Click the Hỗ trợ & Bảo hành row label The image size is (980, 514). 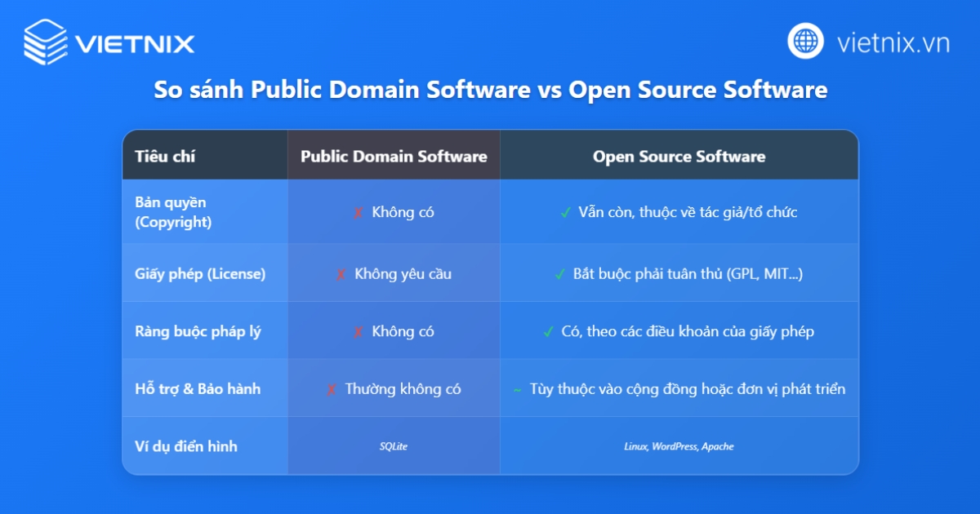pyautogui.click(x=198, y=389)
